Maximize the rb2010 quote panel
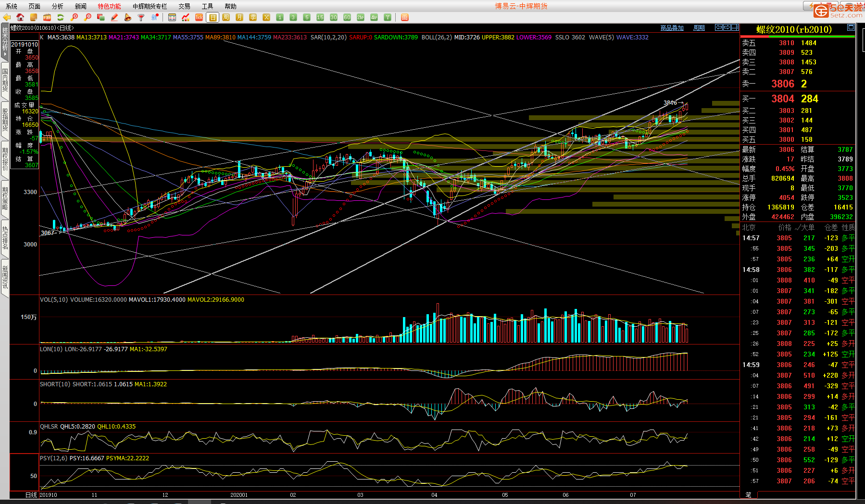The image size is (865, 504). click(851, 27)
